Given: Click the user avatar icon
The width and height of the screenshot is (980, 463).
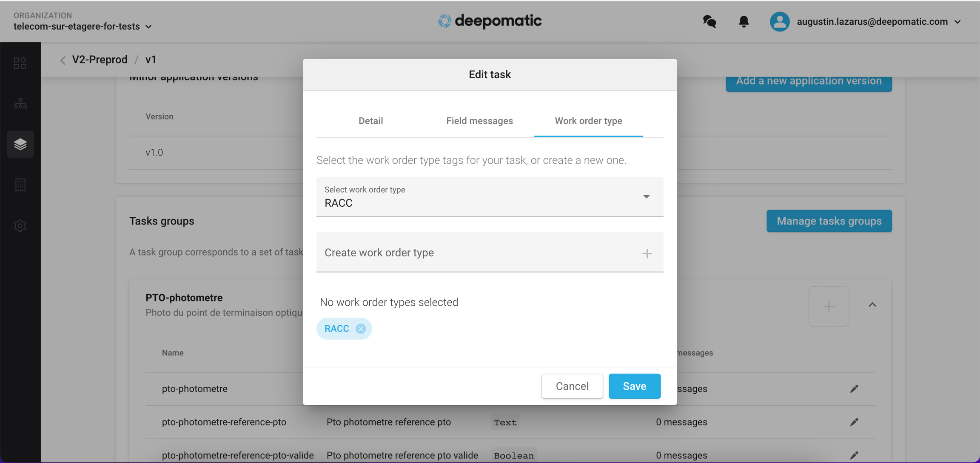Looking at the screenshot, I should pos(780,22).
